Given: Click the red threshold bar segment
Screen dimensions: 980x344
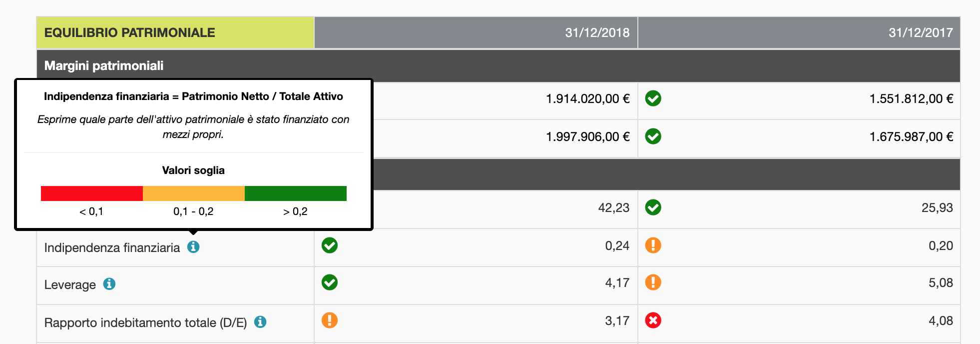Looking at the screenshot, I should (92, 193).
